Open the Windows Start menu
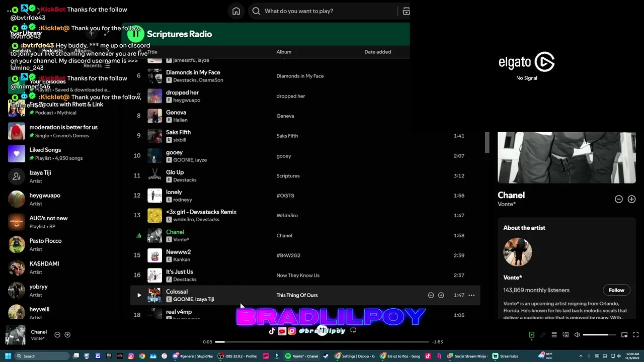This screenshot has height=362, width=644. tap(8, 356)
